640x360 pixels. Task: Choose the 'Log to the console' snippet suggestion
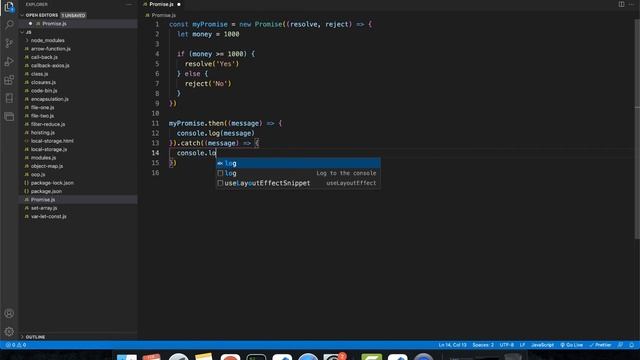298,173
